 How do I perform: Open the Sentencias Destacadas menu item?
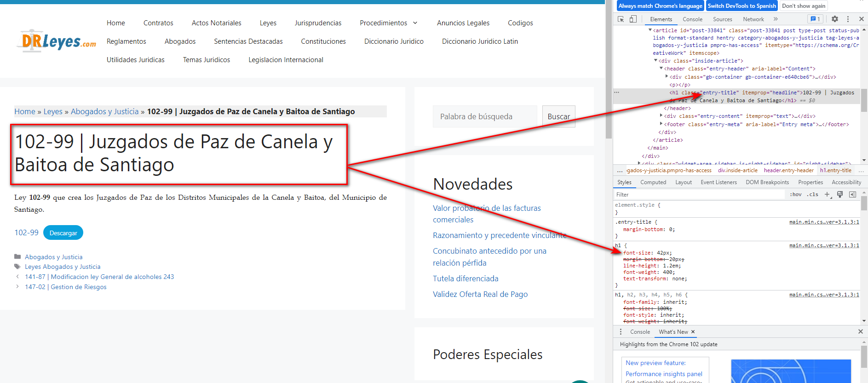point(248,41)
